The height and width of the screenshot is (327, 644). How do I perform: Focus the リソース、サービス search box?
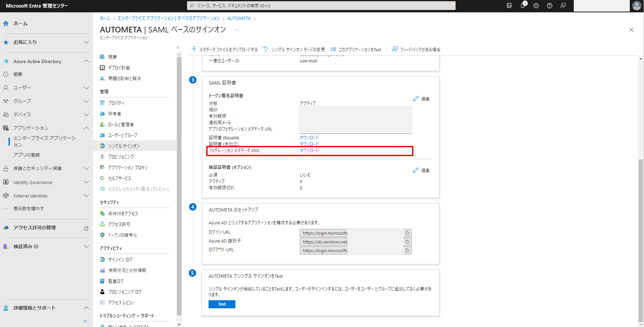(321, 6)
